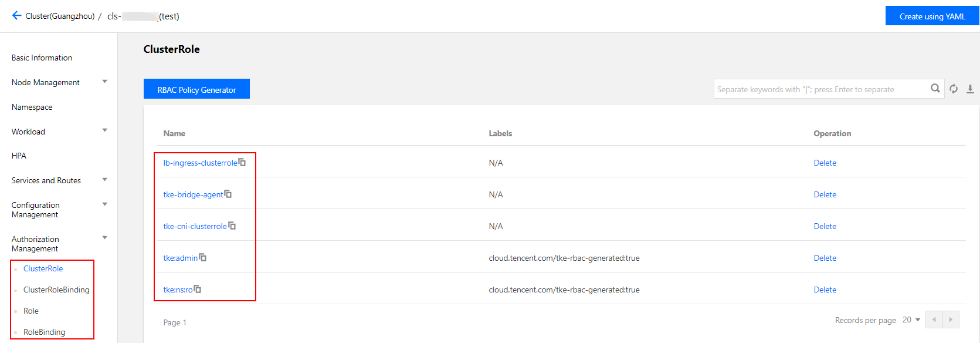The image size is (980, 343).
Task: Open ClusterRoleBinding in the sidebar
Action: (56, 290)
